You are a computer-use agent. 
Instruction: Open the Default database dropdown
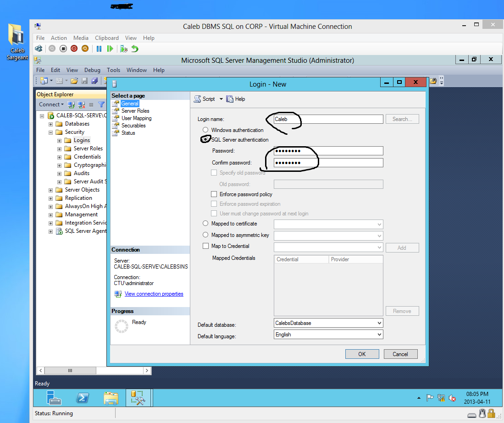(x=379, y=323)
